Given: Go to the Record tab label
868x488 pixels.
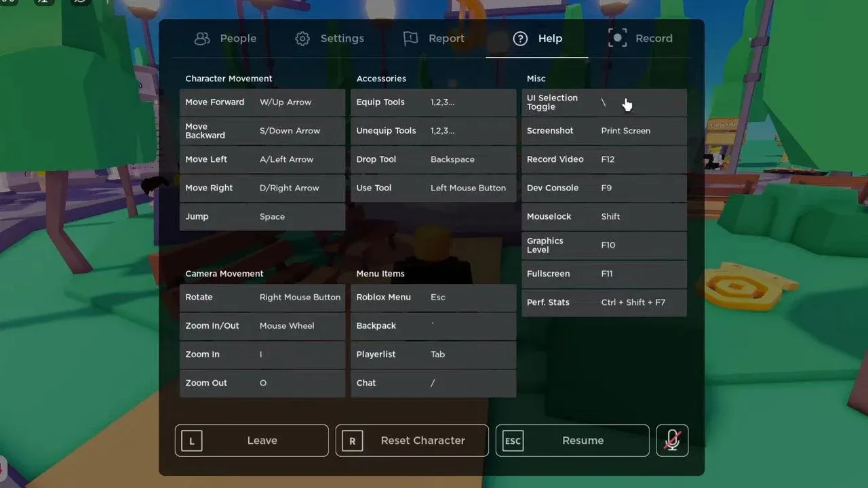Looking at the screenshot, I should (654, 39).
